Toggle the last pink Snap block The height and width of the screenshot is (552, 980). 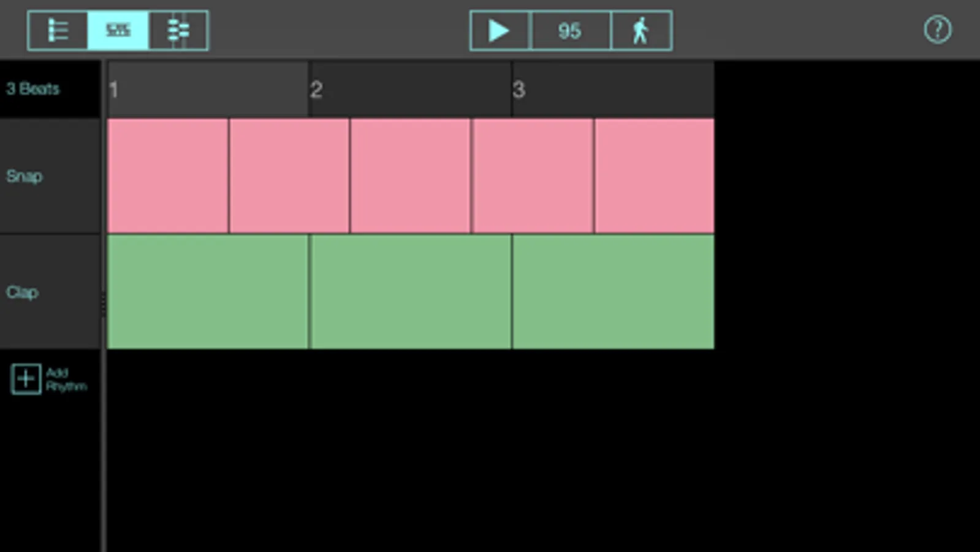click(x=654, y=176)
